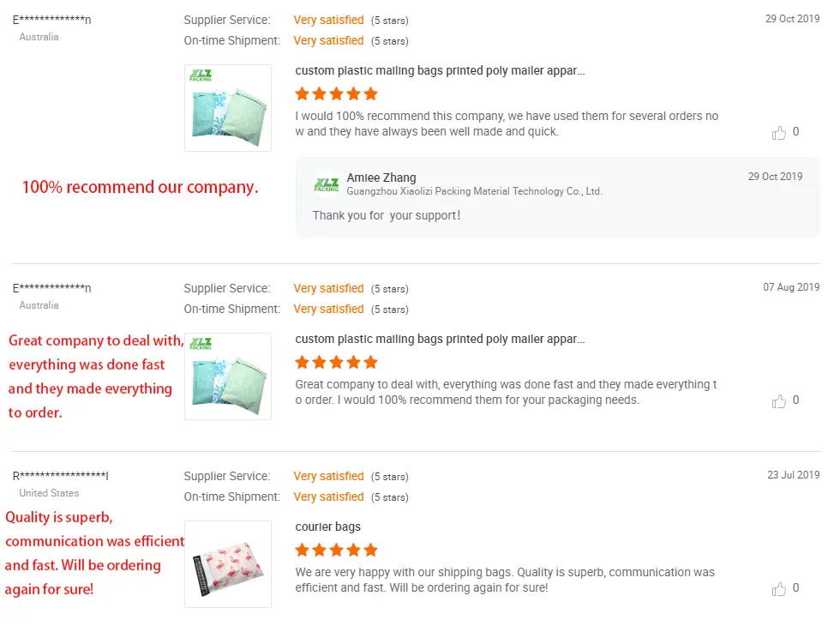The height and width of the screenshot is (626, 840).
Task: Click XLZ Packing logo beside Amiee Zhang
Action: [x=327, y=184]
